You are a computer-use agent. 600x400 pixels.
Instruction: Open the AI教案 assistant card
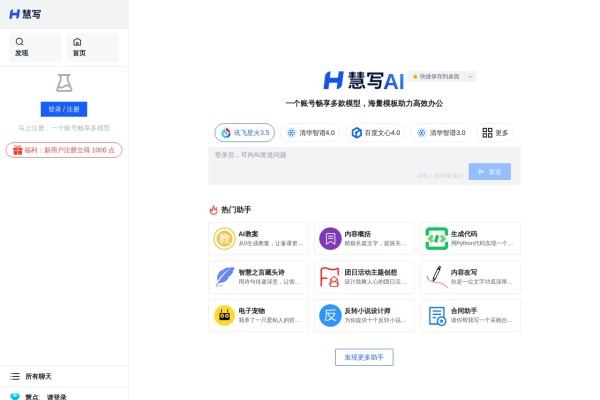[x=258, y=238]
